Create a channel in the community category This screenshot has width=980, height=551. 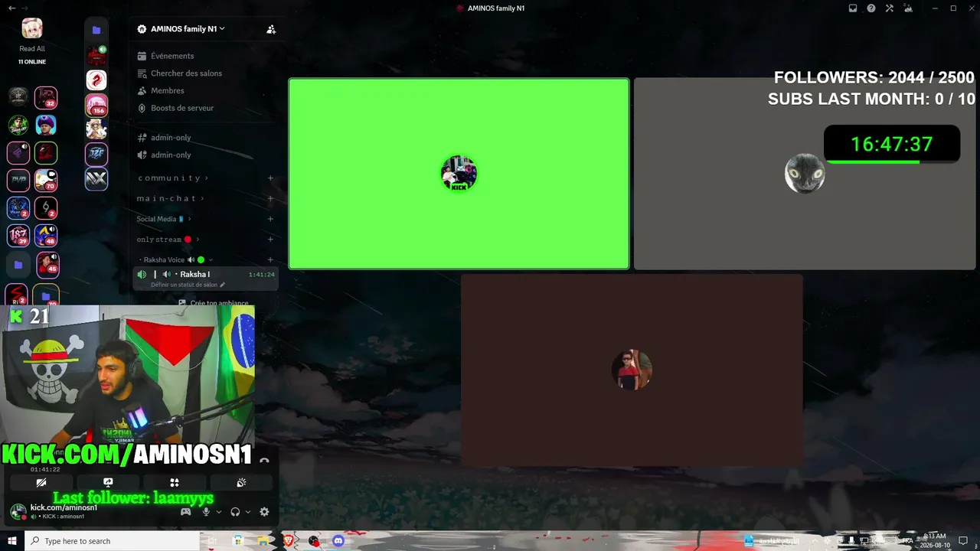[x=270, y=178]
